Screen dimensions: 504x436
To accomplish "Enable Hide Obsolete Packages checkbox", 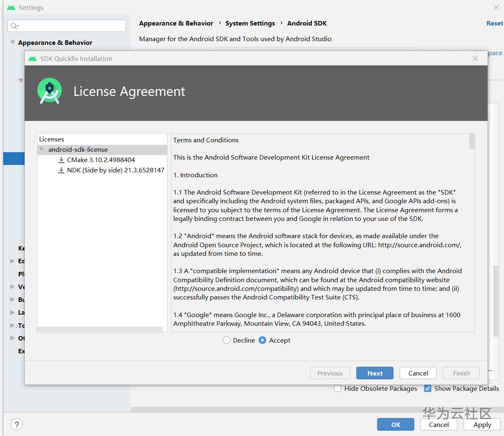I will click(337, 388).
